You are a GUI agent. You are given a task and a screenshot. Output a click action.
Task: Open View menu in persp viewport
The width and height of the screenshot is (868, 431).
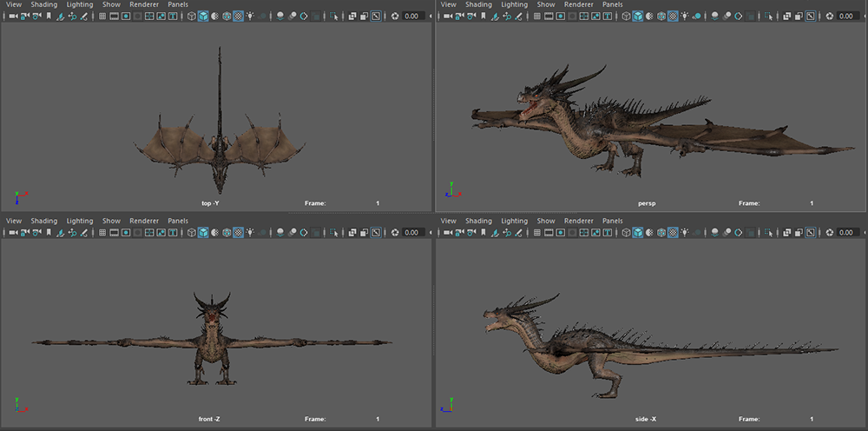[x=448, y=4]
